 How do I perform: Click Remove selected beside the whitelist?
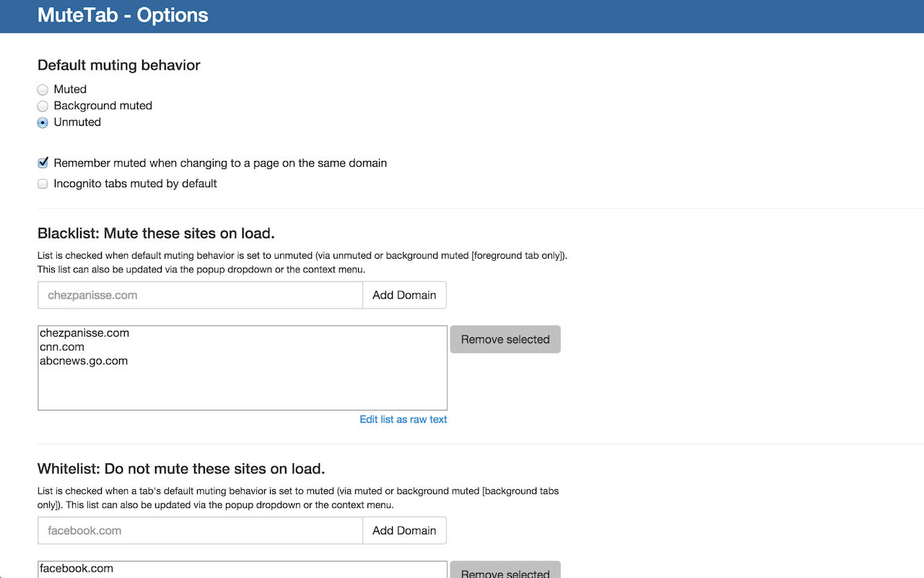click(505, 572)
